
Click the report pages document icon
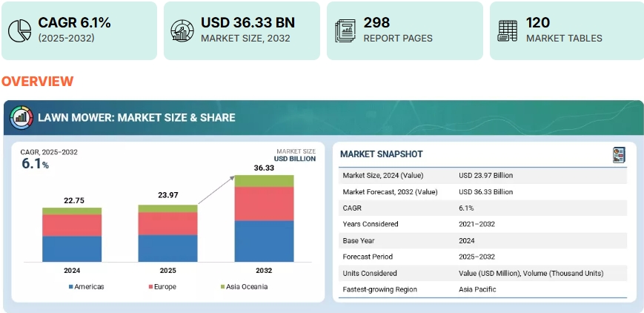tap(345, 30)
